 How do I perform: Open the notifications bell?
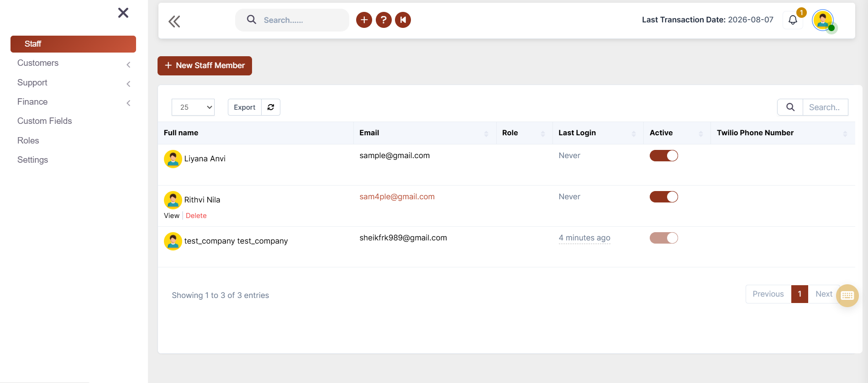point(793,20)
